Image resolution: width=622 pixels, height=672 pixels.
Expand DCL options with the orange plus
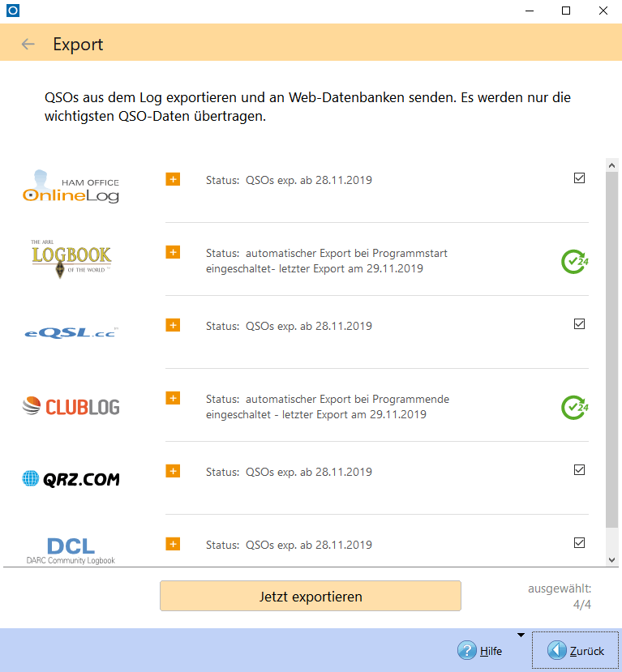(173, 544)
